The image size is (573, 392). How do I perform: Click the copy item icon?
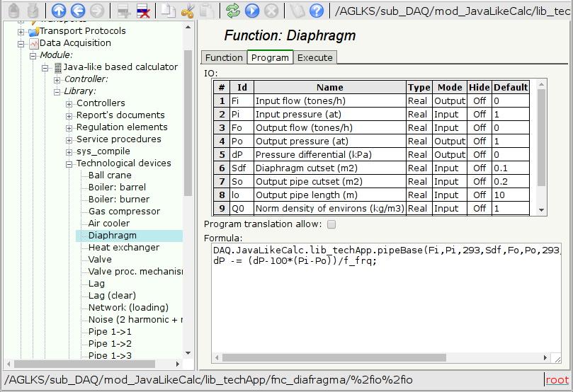click(168, 11)
